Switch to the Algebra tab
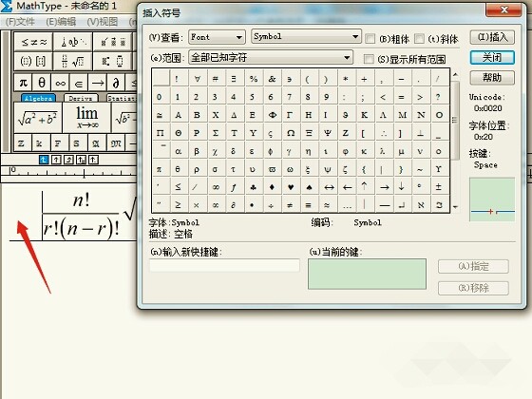The image size is (532, 399). pos(38,98)
